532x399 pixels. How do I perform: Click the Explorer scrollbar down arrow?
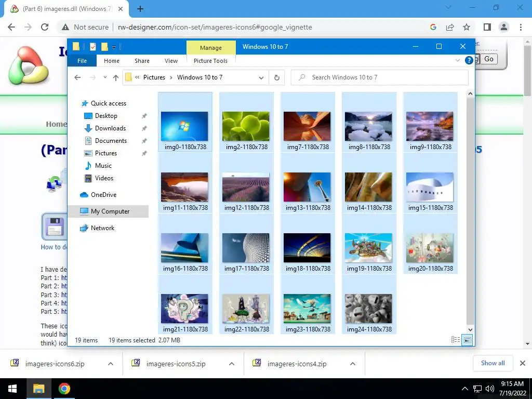(x=470, y=329)
